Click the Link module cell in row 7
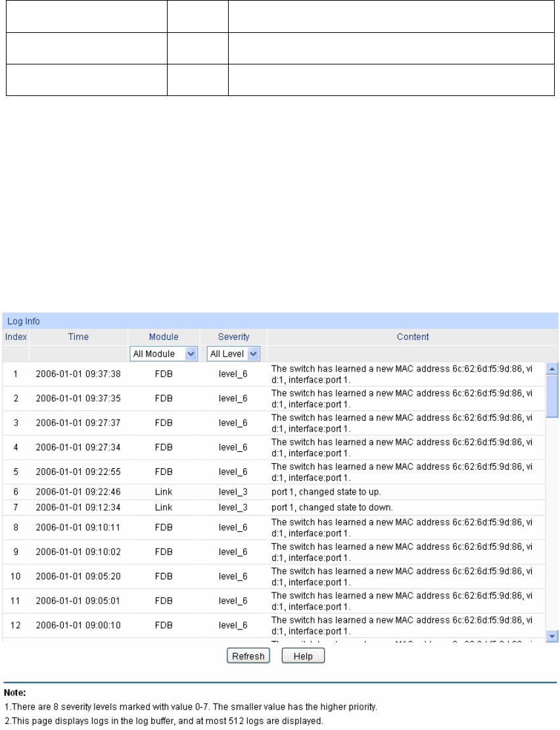560x730 pixels. click(x=164, y=508)
